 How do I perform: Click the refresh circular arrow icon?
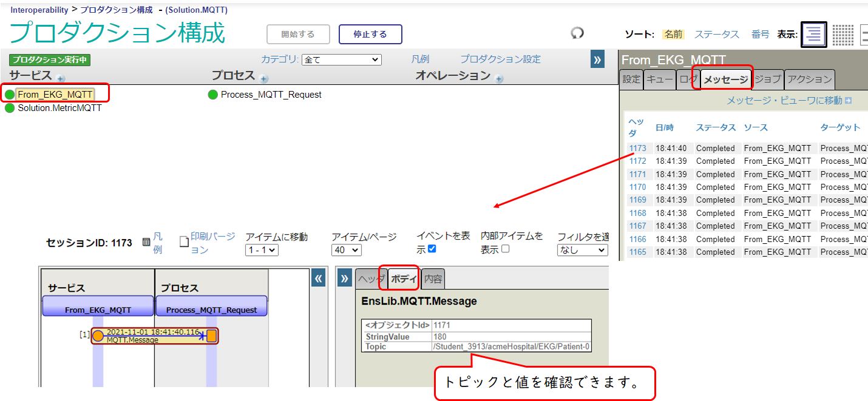click(577, 33)
